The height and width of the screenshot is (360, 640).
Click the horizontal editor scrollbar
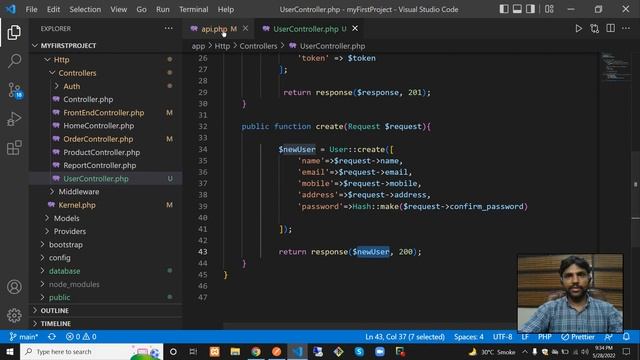[x=369, y=327]
